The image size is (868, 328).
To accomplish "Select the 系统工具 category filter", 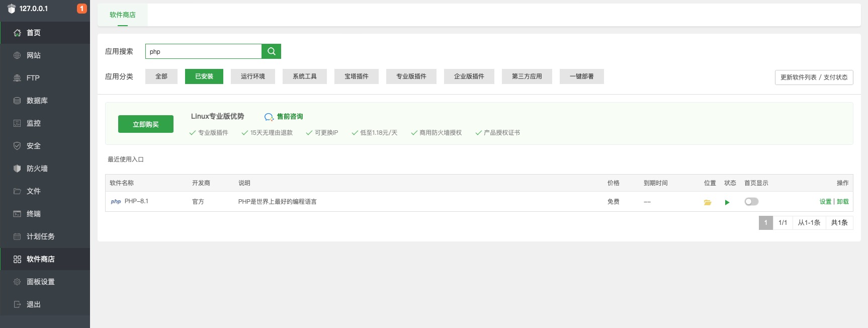I will [305, 76].
